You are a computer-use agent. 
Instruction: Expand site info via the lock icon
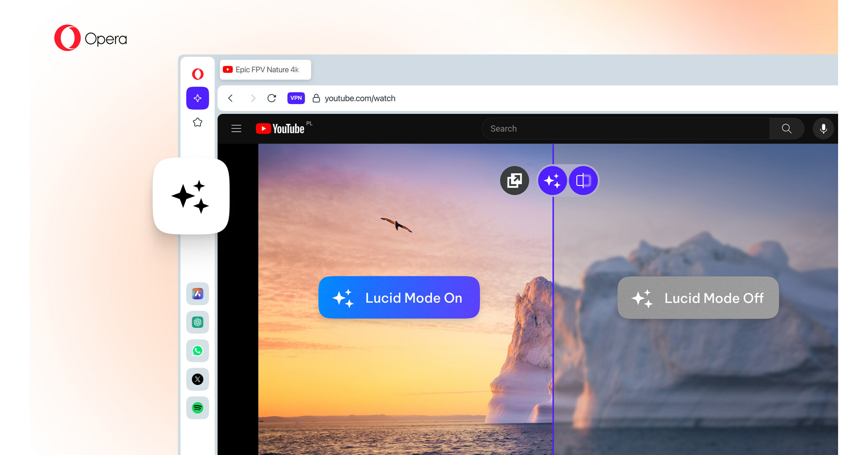(316, 98)
